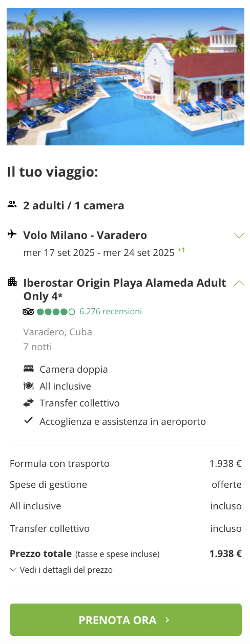Click the travelers people icon

tap(12, 205)
